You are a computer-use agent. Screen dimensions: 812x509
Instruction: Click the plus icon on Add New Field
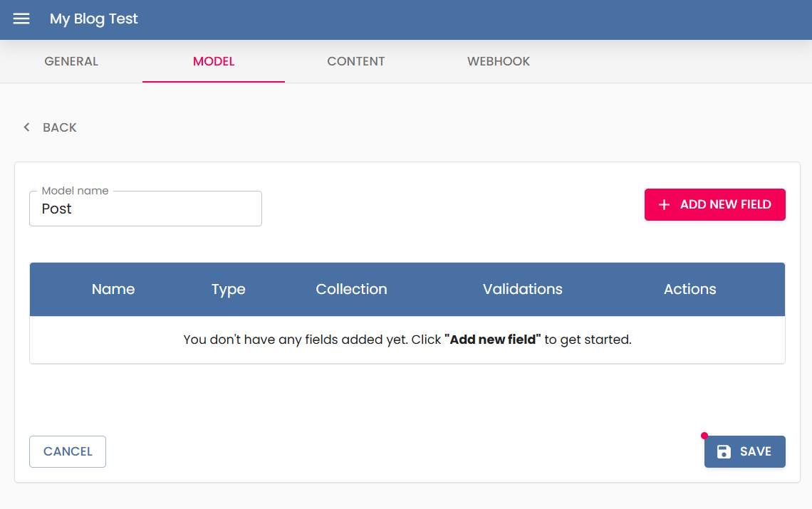tap(664, 205)
